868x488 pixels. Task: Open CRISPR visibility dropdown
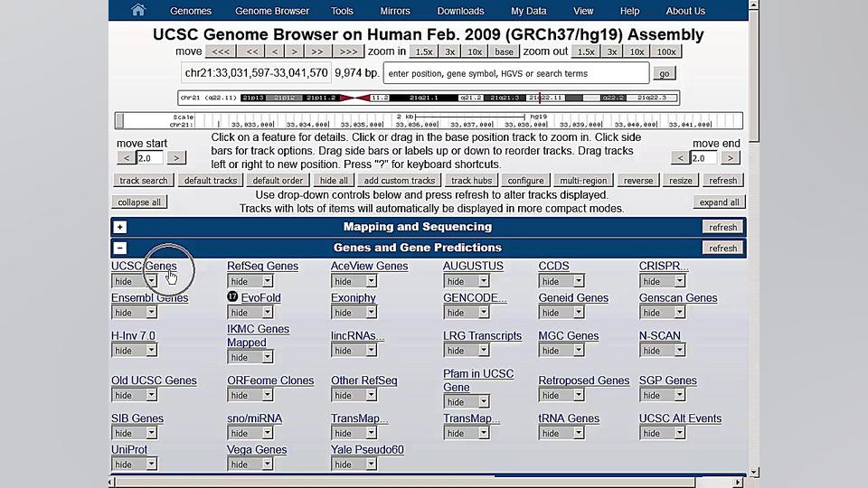663,281
